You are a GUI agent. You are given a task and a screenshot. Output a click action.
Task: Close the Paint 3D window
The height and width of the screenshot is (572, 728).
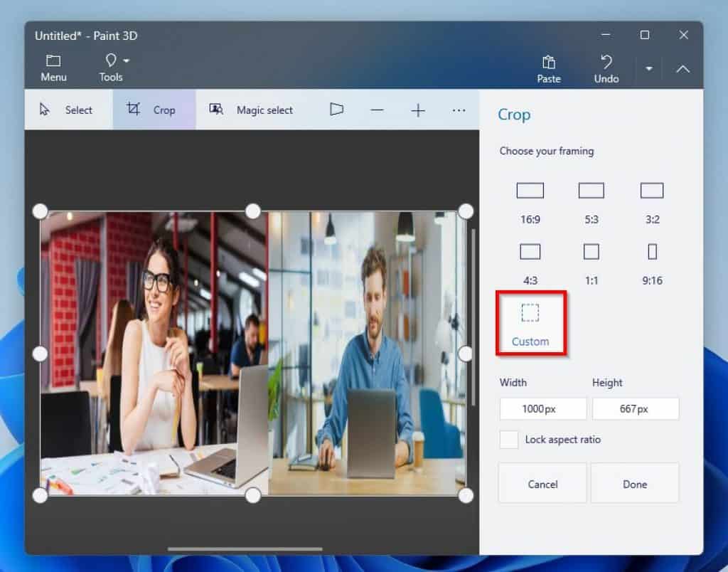683,35
